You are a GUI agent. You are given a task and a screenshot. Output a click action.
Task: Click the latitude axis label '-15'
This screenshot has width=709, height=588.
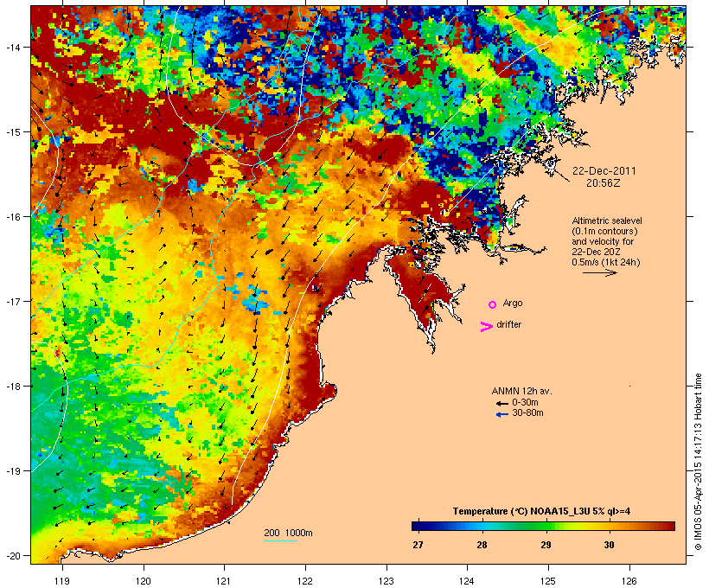(13, 132)
